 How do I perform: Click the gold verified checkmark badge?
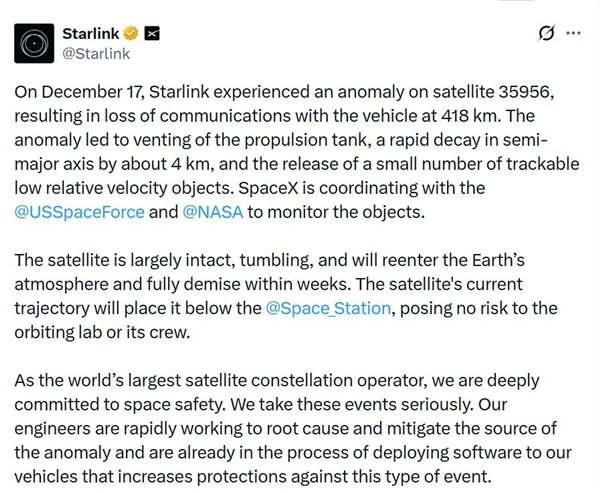click(130, 32)
